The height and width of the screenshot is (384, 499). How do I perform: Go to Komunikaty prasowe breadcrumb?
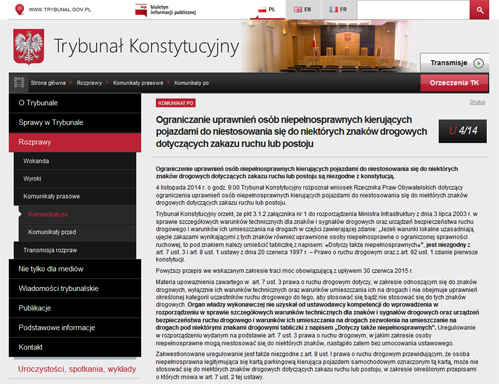pyautogui.click(x=138, y=83)
